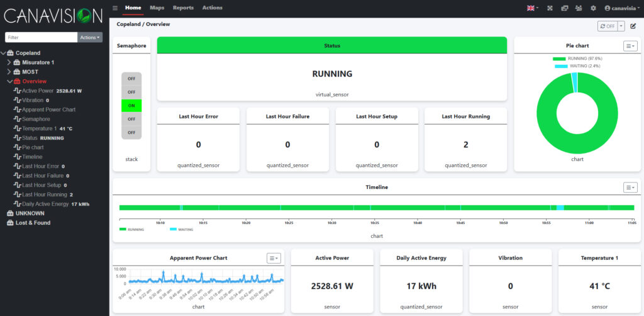Collapse the Copeland tree node

pyautogui.click(x=3, y=53)
